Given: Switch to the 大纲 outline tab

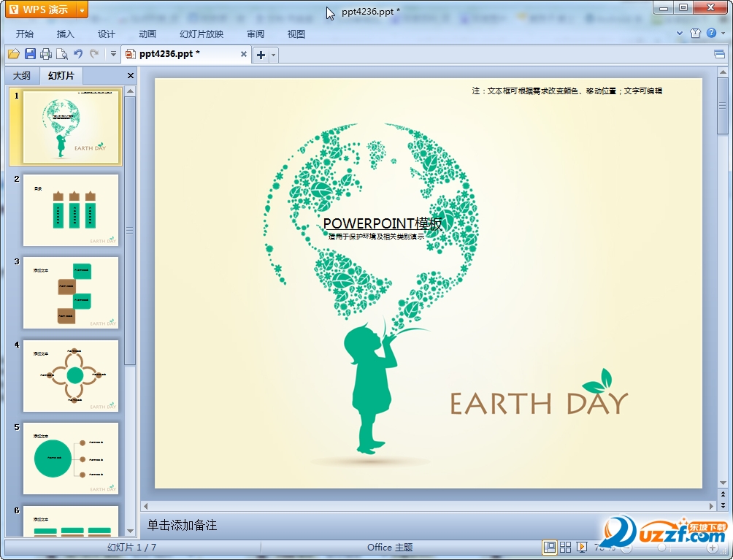Looking at the screenshot, I should (21, 75).
